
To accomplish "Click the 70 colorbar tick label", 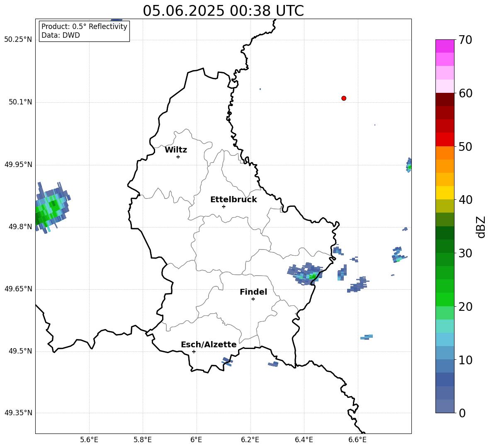I will coord(465,40).
